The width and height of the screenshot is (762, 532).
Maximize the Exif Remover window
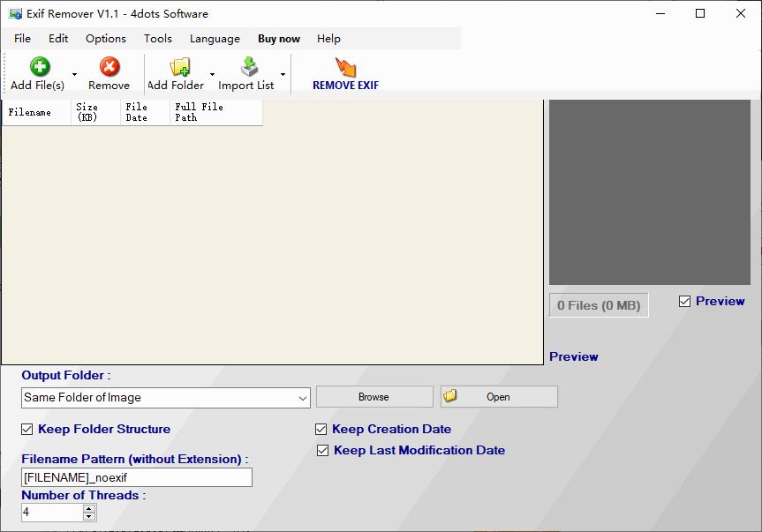point(700,13)
